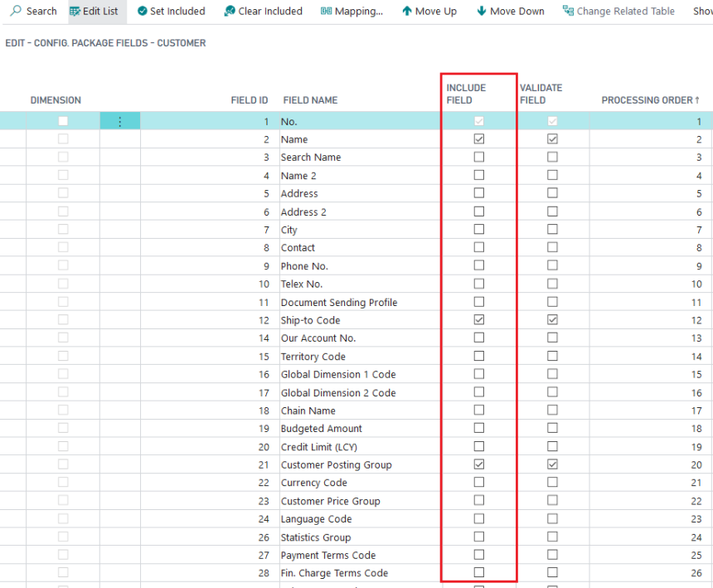The image size is (713, 588).
Task: Click the Set Included checkmark icon
Action: (142, 11)
